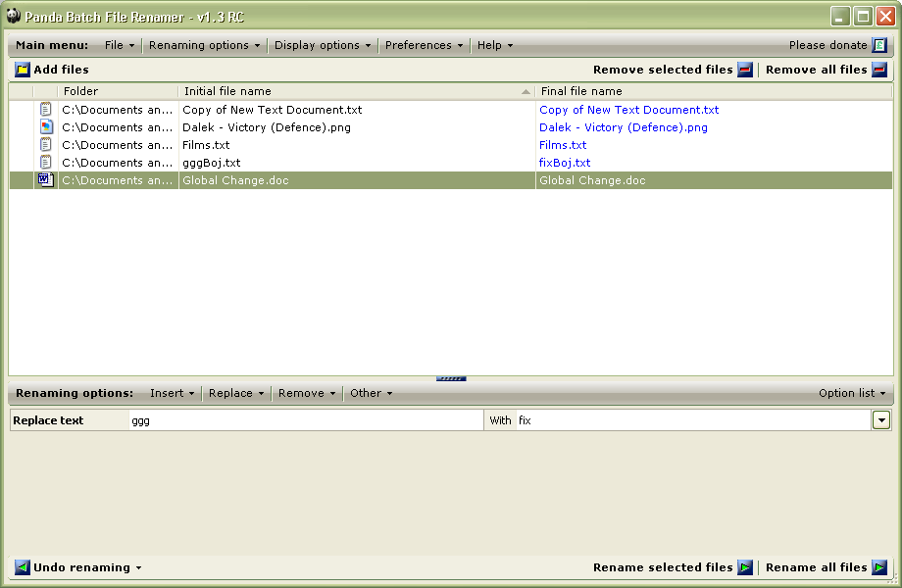Click the Please donate pound icon

(879, 45)
